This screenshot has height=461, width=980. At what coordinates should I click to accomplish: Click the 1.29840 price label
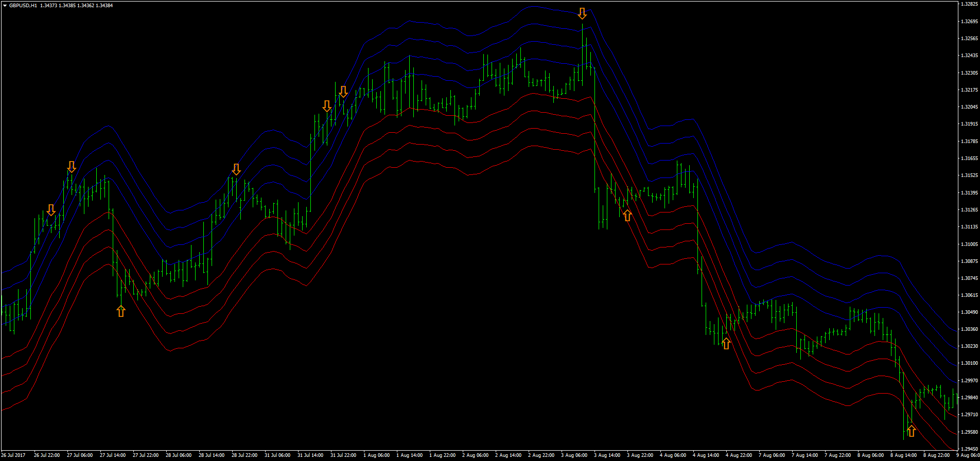[x=969, y=397]
